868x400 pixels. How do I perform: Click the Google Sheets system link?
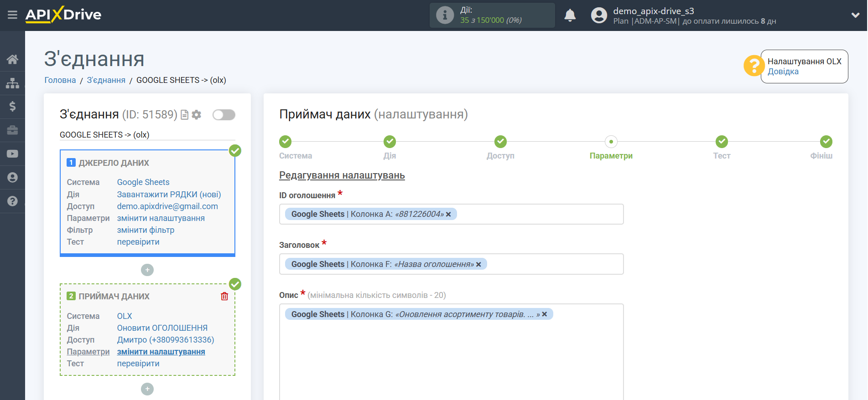[143, 182]
